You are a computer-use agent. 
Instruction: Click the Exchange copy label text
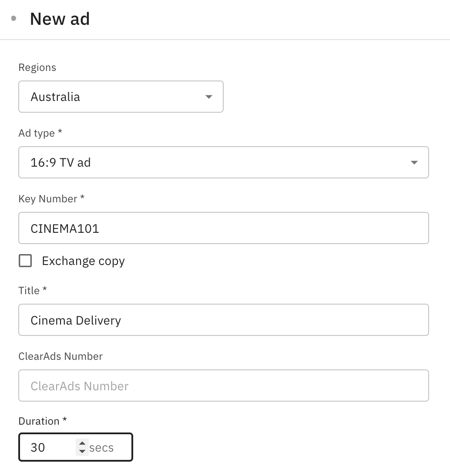[83, 261]
